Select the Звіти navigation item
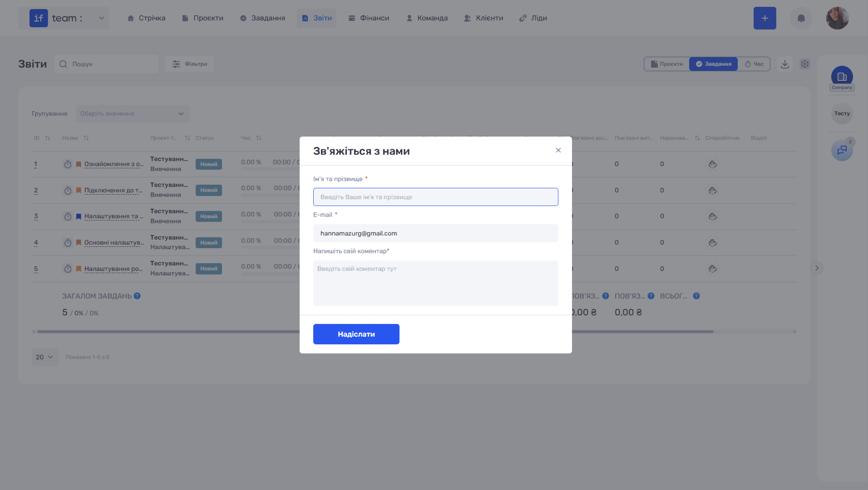This screenshot has height=490, width=868. (x=317, y=18)
